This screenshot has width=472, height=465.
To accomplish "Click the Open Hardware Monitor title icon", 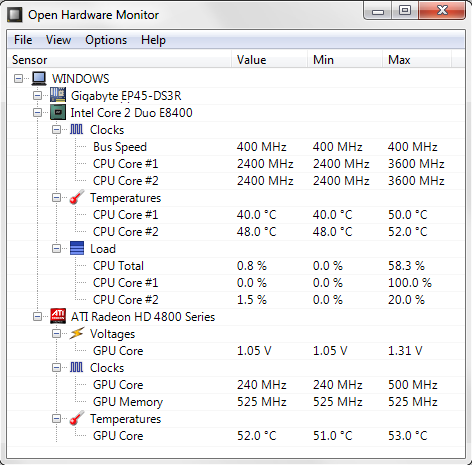I will [x=15, y=15].
